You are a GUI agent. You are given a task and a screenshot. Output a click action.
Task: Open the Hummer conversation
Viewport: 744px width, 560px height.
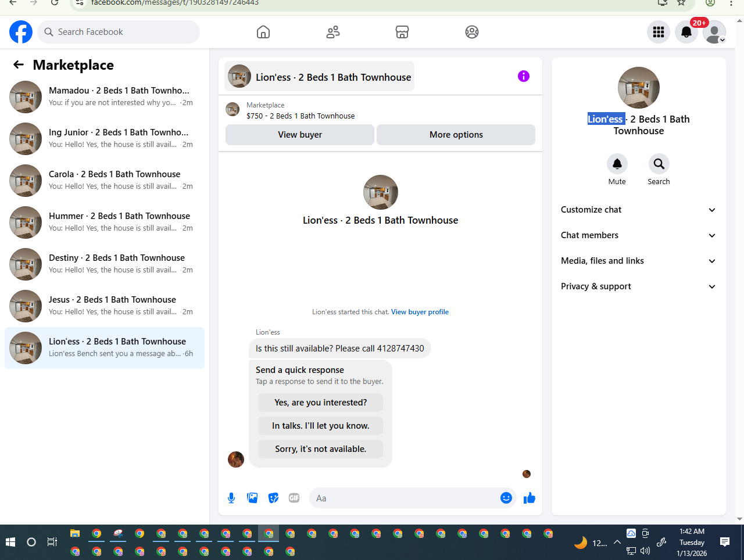tap(105, 222)
